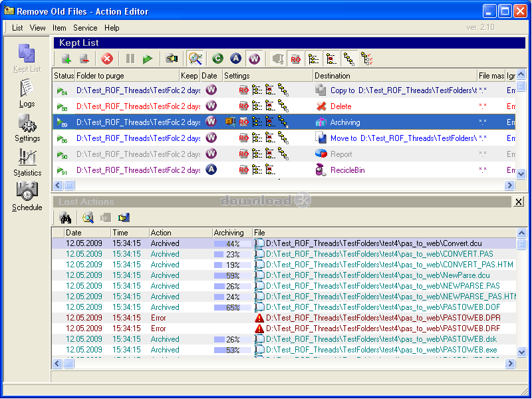This screenshot has height=399, width=532.
Task: Click the Report destination icon
Action: point(321,154)
